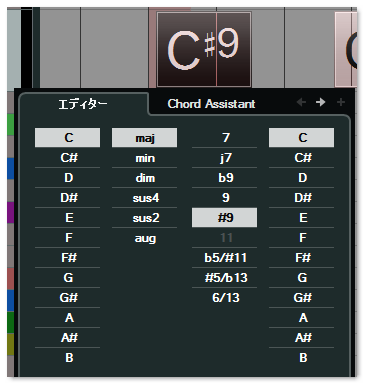Image resolution: width=368 pixels, height=388 pixels.
Task: Set bass note to D in last column
Action: [x=301, y=178]
